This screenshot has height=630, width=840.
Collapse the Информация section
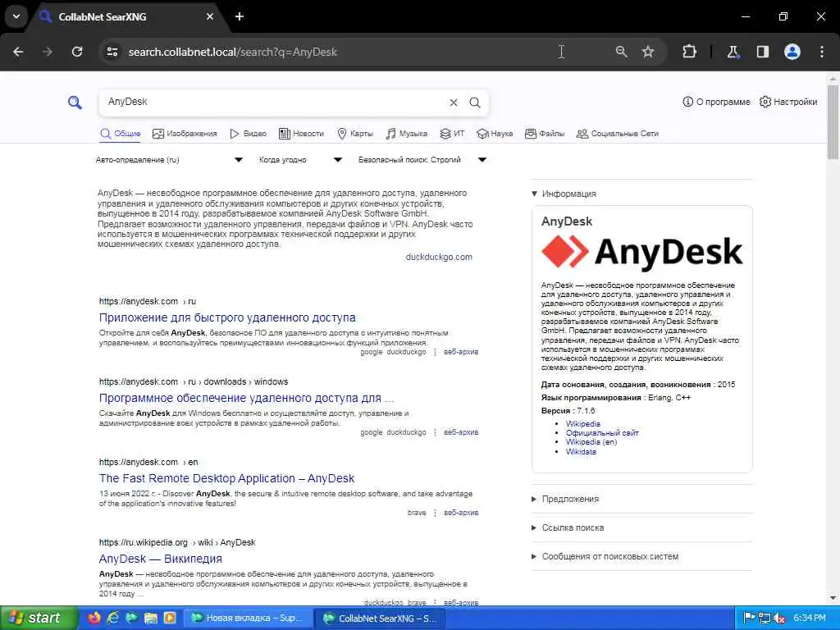coord(564,194)
